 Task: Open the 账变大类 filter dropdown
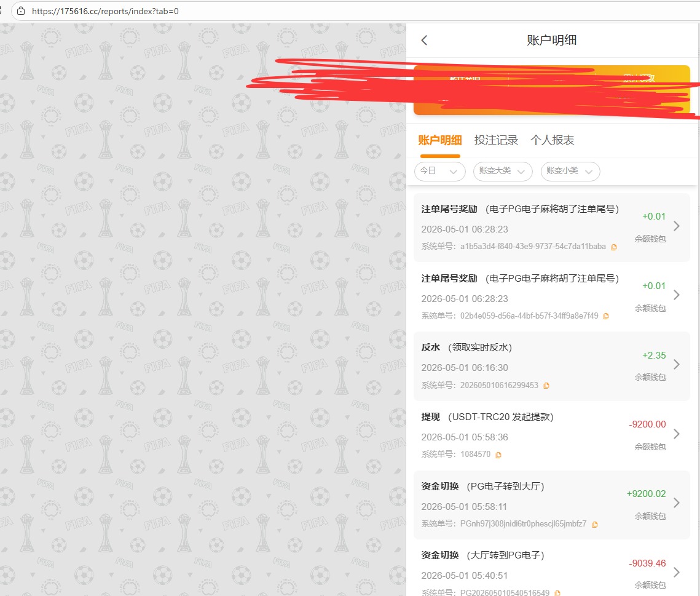(x=503, y=172)
